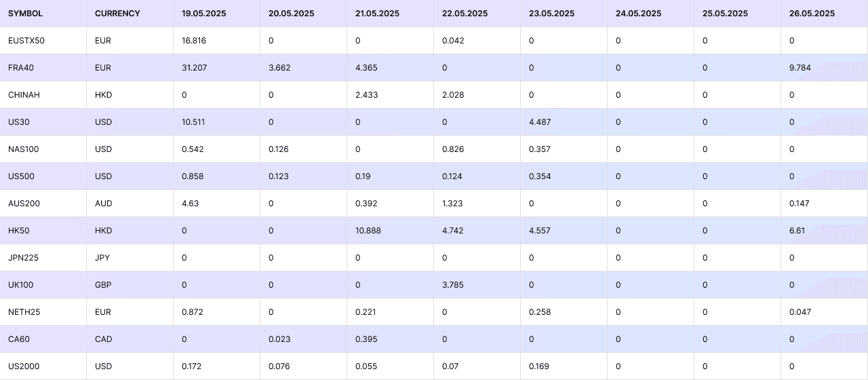Select the value 4.742 in HK50 row
868x380 pixels.
[x=453, y=231]
